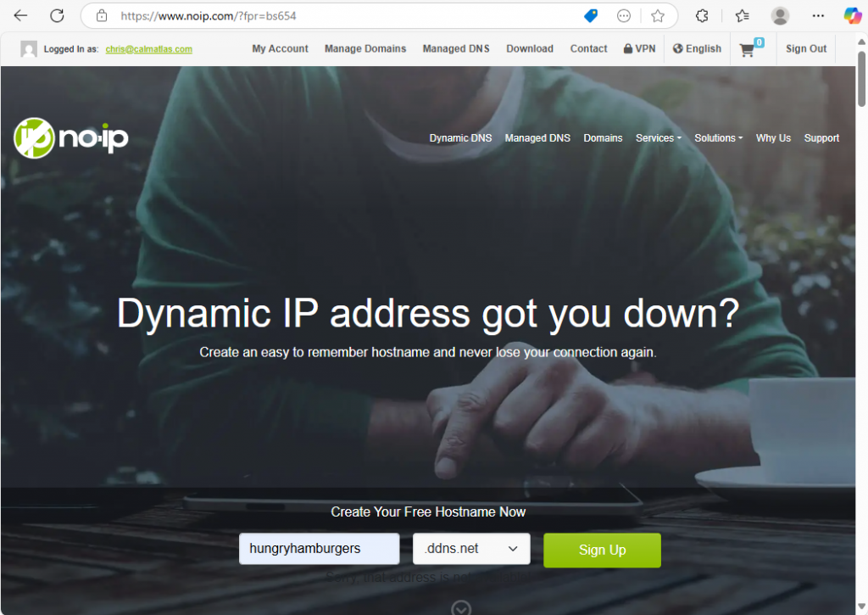Open My Account in top bar
The height and width of the screenshot is (615, 868).
[280, 48]
